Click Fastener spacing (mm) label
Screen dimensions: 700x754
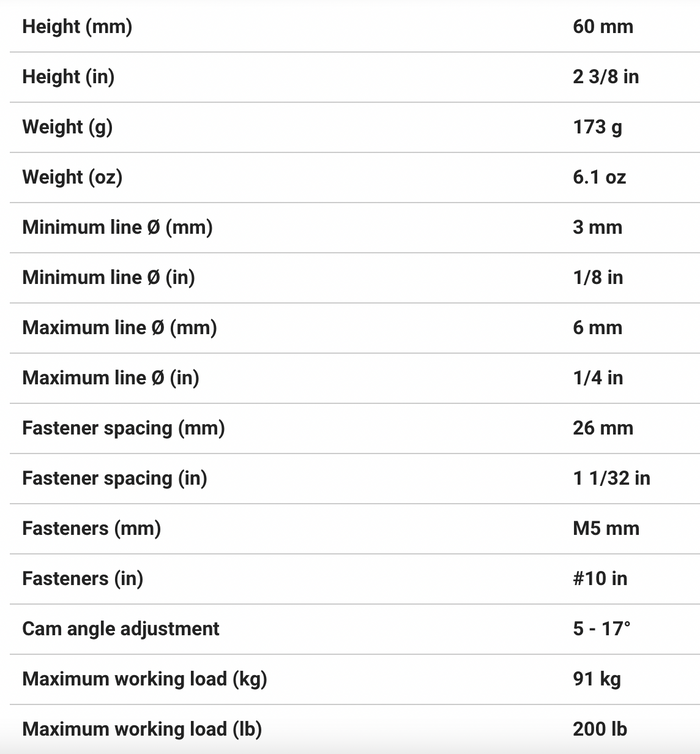[x=124, y=428]
